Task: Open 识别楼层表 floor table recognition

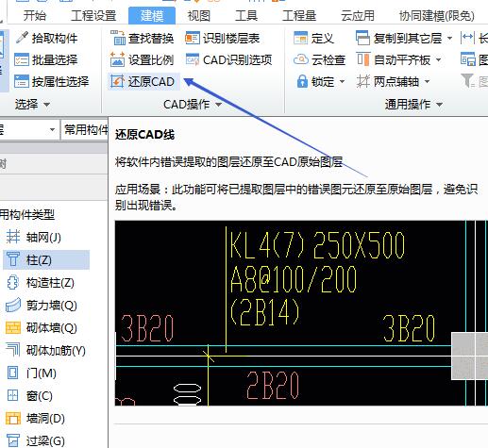Action: point(223,38)
